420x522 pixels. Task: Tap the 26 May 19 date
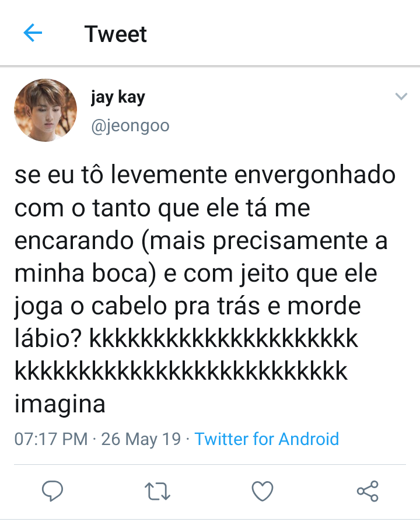pos(141,439)
